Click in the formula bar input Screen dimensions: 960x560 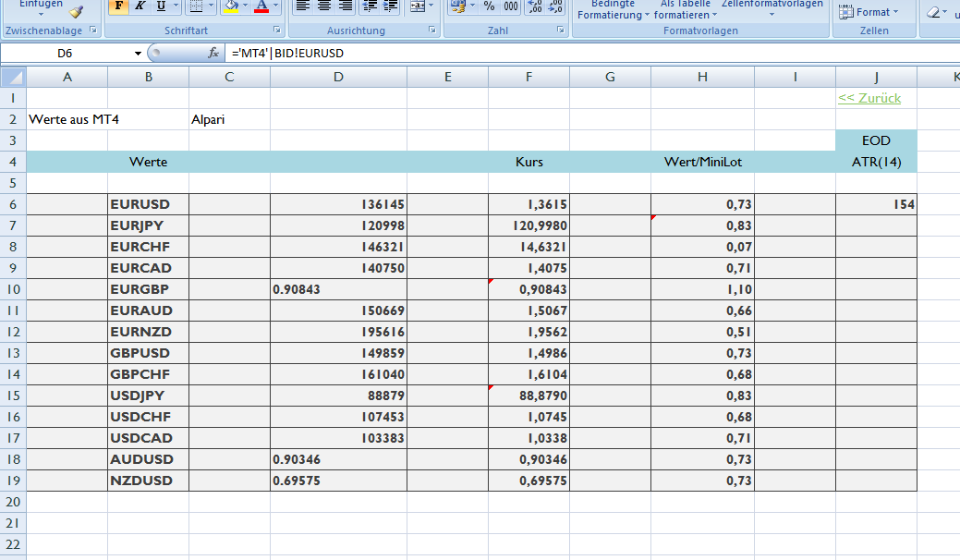point(554,54)
